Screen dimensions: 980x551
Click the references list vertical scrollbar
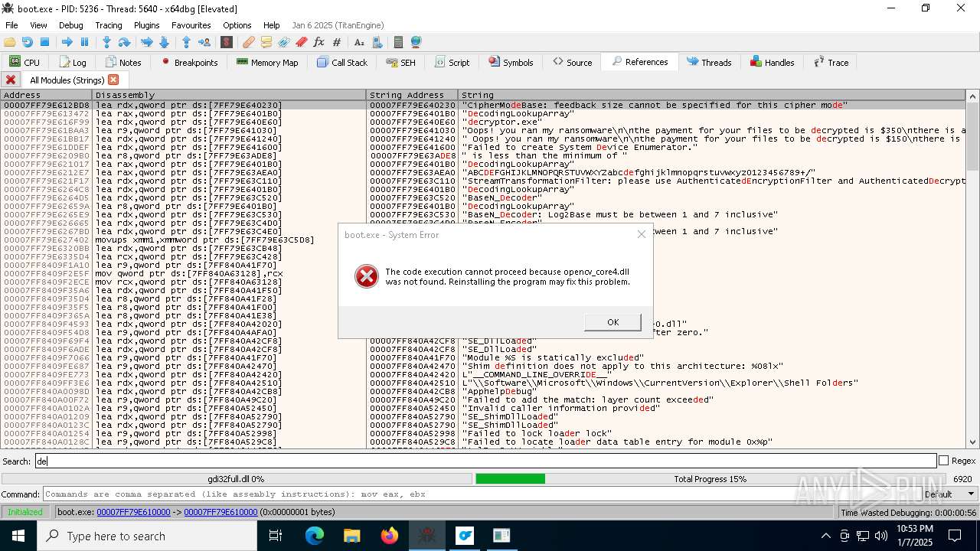[x=973, y=268]
